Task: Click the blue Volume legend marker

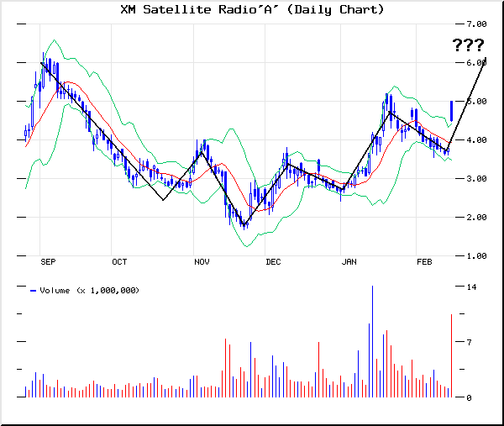Action: [x=33, y=291]
